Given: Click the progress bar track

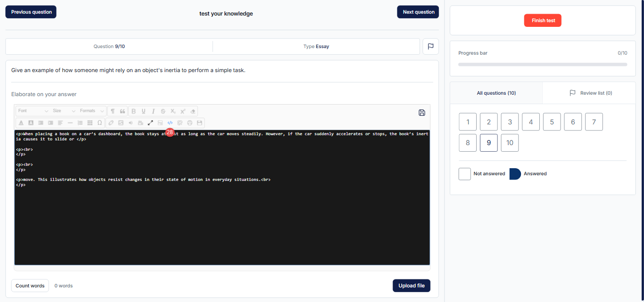Looking at the screenshot, I should (x=543, y=64).
